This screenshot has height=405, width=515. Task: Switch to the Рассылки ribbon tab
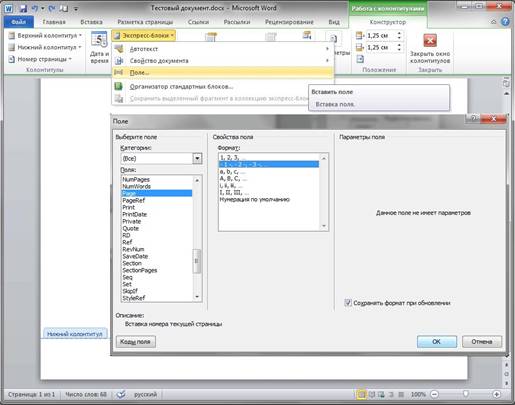(x=237, y=22)
